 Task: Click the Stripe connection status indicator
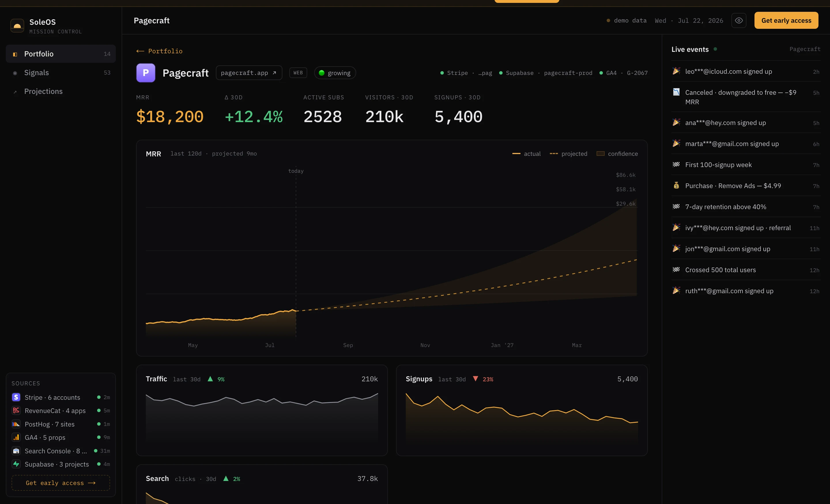coord(466,73)
